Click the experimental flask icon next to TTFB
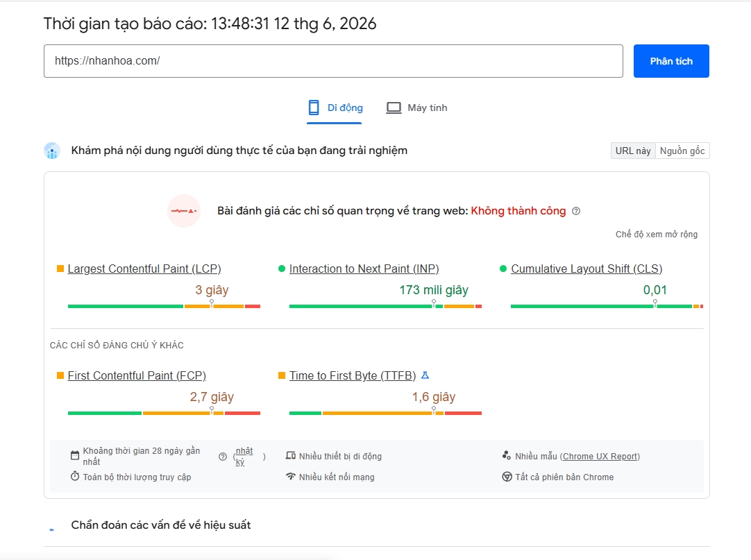The height and width of the screenshot is (560, 751). pos(425,375)
